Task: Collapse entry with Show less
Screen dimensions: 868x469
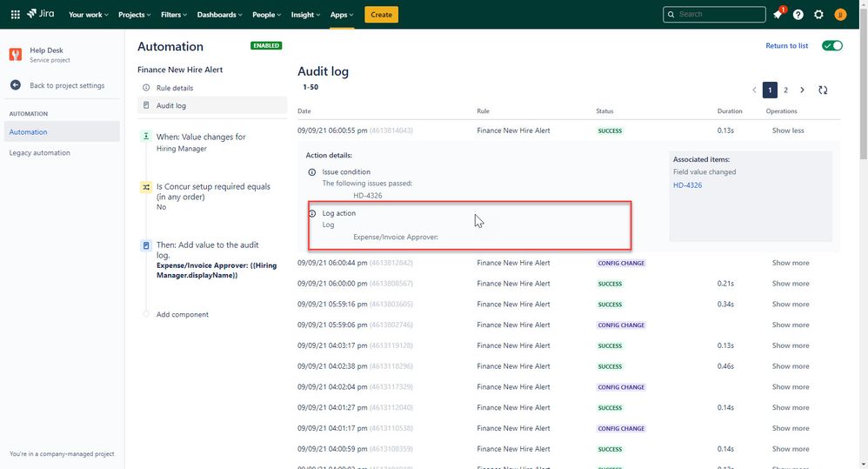Action: 788,131
